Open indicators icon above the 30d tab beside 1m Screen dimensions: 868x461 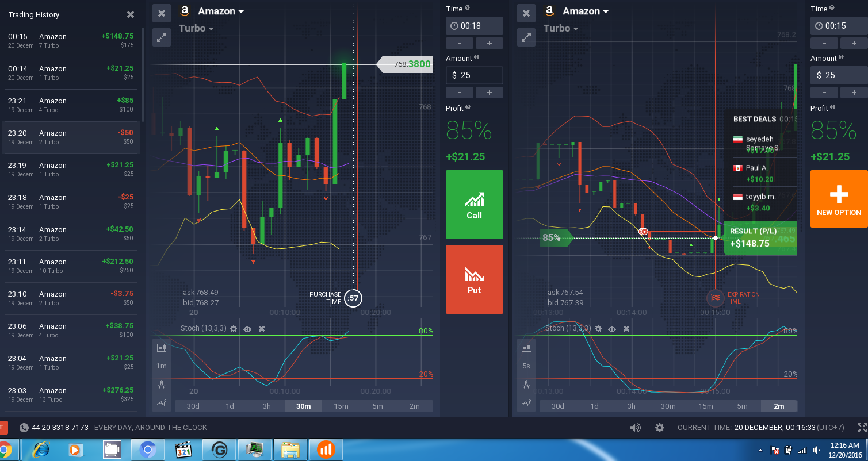coord(162,403)
